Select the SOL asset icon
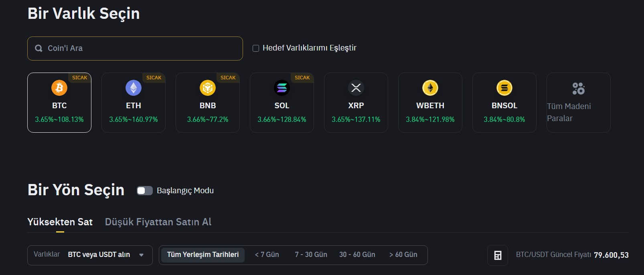The height and width of the screenshot is (275, 644). [282, 88]
